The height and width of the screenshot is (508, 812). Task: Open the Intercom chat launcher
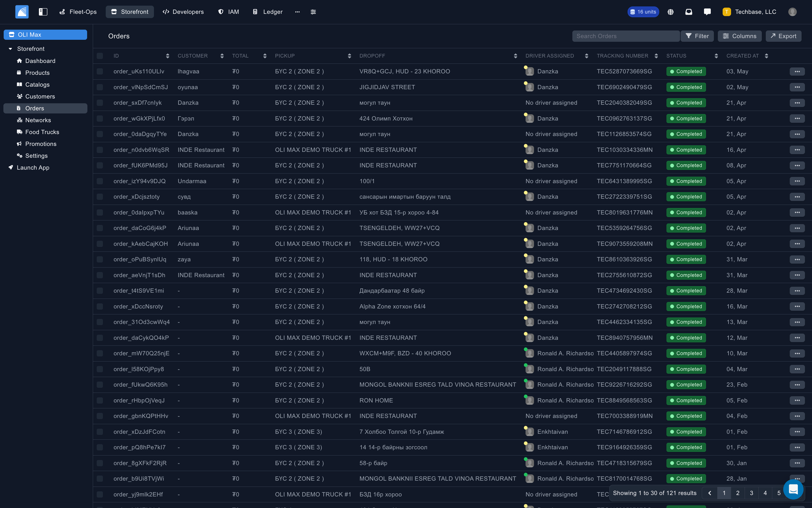793,489
